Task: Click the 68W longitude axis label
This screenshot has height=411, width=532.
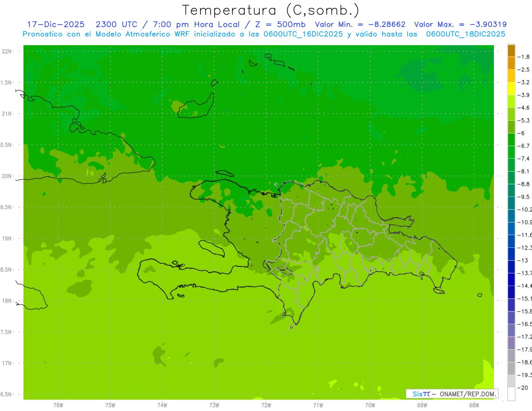Action: coord(474,405)
